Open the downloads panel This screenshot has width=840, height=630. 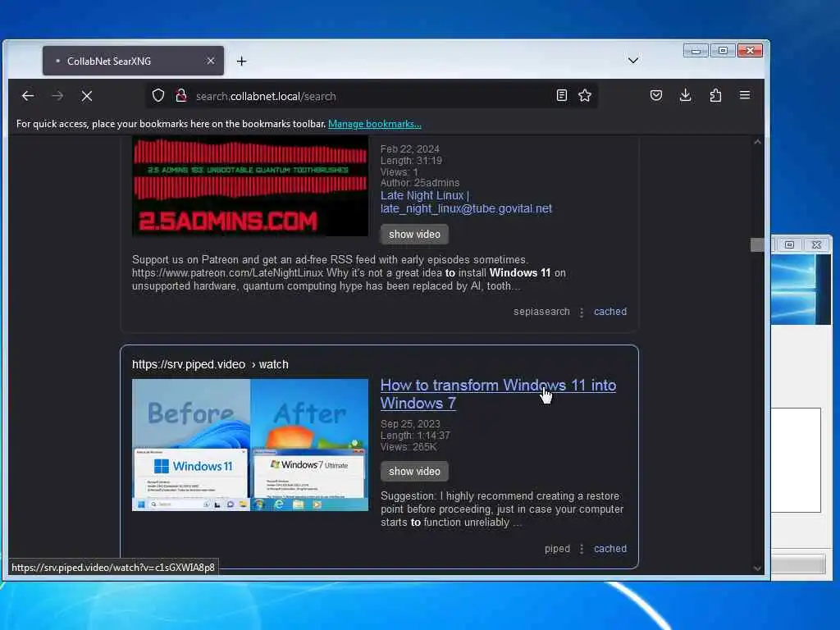click(x=685, y=96)
